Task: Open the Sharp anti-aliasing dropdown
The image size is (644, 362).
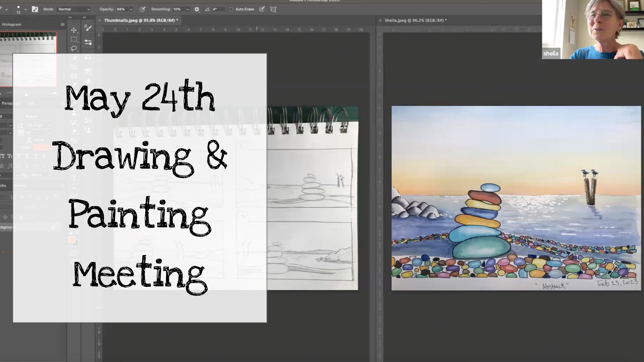Action: (41, 175)
